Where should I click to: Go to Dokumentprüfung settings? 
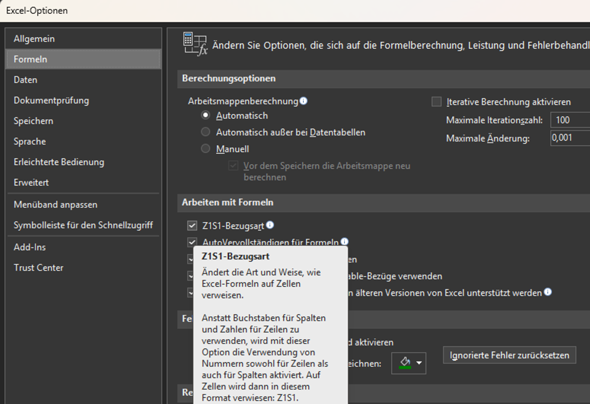84,100
